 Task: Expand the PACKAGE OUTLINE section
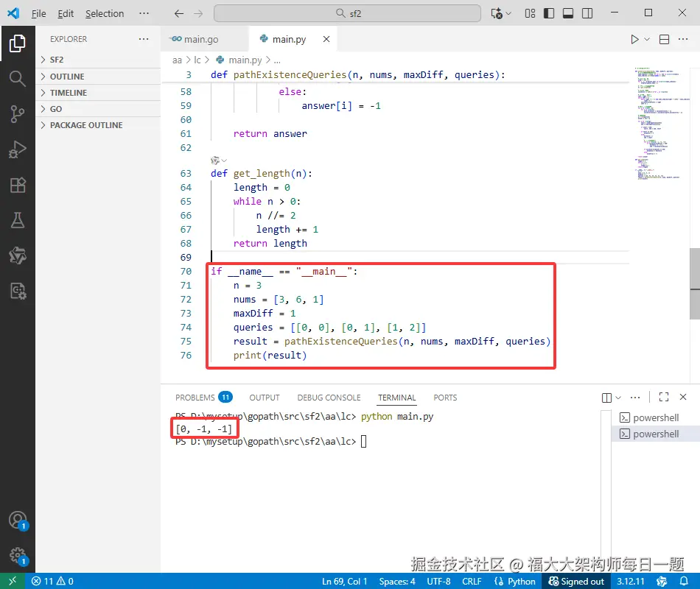pyautogui.click(x=98, y=125)
